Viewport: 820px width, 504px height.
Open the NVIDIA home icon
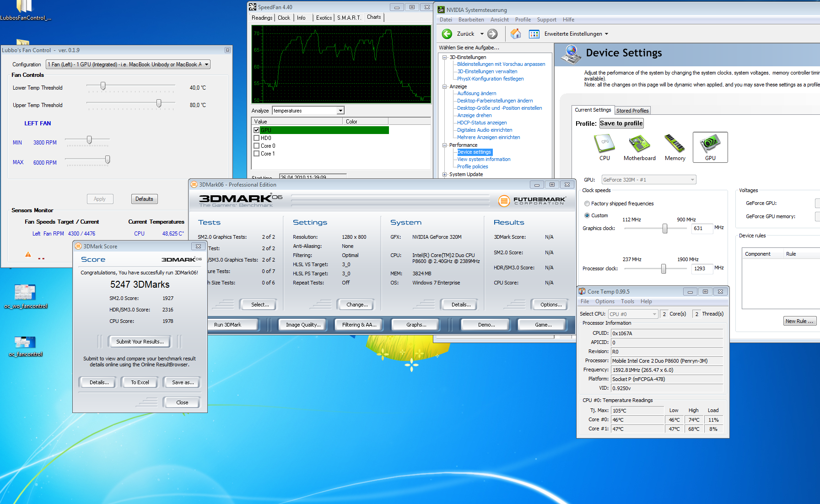516,34
